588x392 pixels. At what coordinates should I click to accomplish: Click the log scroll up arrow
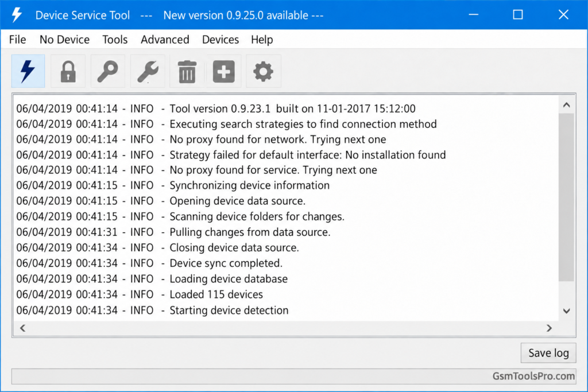pyautogui.click(x=567, y=105)
